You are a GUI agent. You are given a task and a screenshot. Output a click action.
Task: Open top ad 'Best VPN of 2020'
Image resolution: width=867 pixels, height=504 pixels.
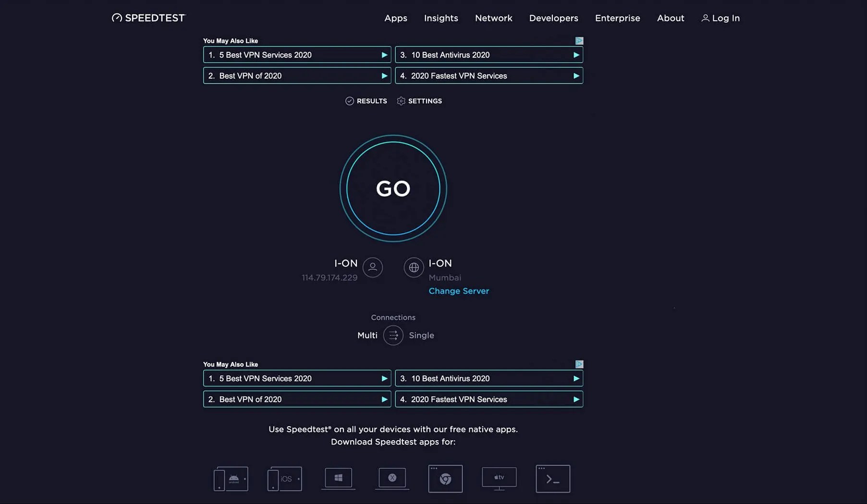297,75
